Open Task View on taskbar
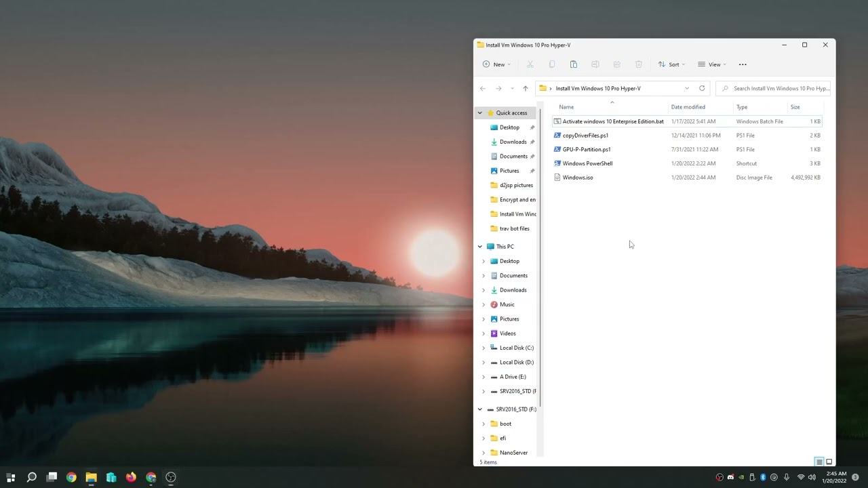This screenshot has width=868, height=488. 52,477
